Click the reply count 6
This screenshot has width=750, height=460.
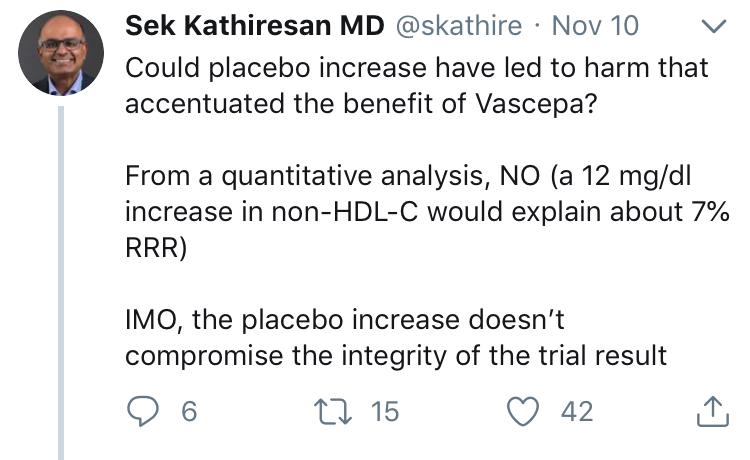(189, 412)
